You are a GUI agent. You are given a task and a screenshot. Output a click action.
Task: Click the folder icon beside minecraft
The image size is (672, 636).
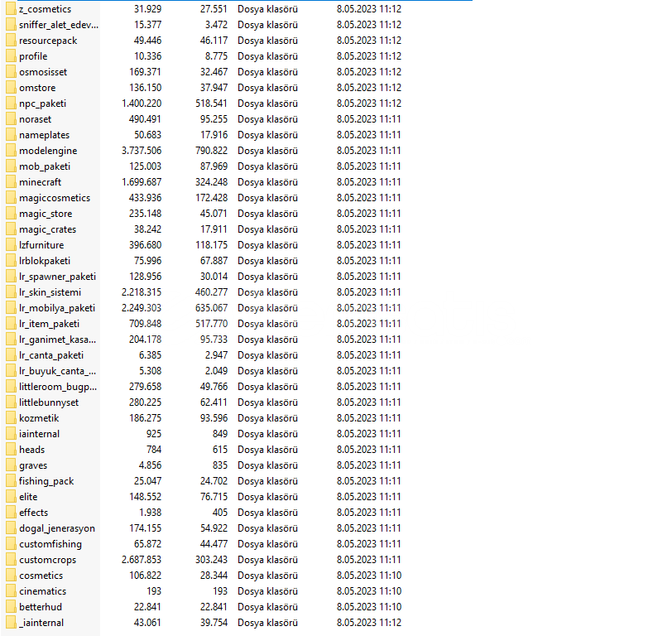click(11, 182)
